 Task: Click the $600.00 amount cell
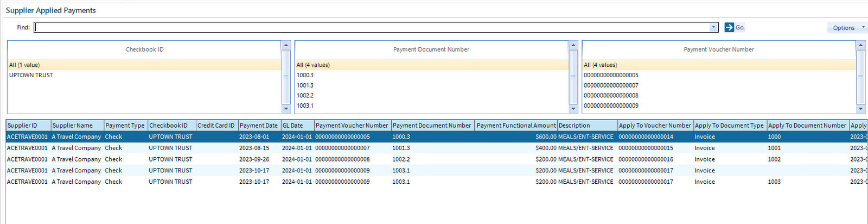click(x=516, y=137)
